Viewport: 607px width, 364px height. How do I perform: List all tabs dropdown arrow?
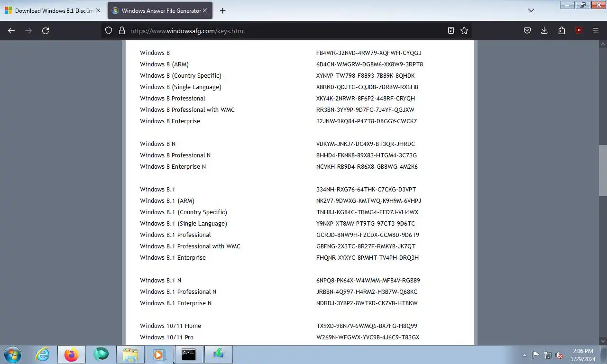(x=531, y=10)
